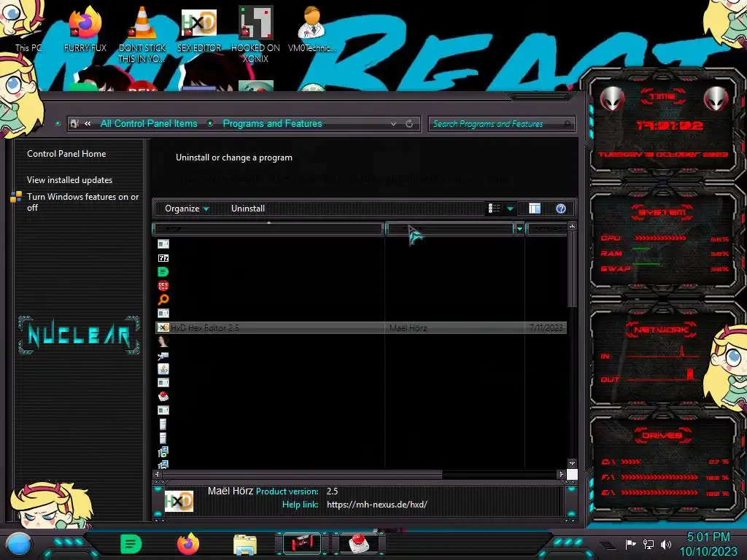Click the horizontal scrollbar of the program list
Image resolution: width=747 pixels, height=560 pixels.
(302, 474)
